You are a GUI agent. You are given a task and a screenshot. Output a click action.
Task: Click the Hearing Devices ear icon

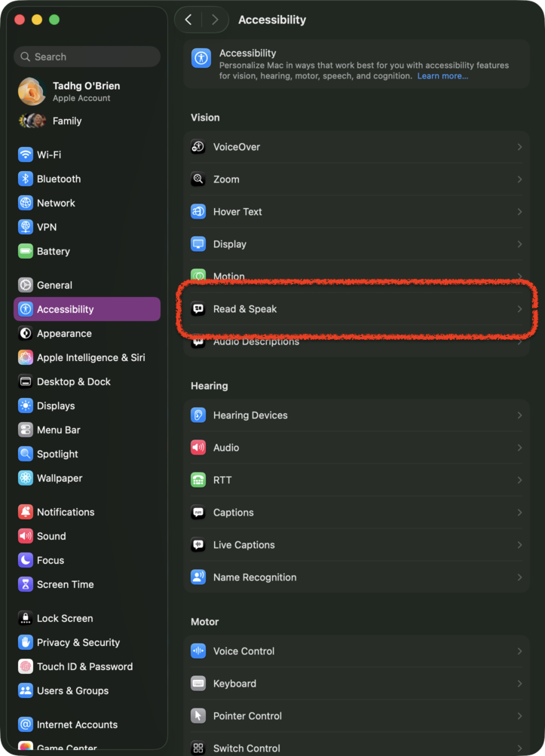point(198,415)
